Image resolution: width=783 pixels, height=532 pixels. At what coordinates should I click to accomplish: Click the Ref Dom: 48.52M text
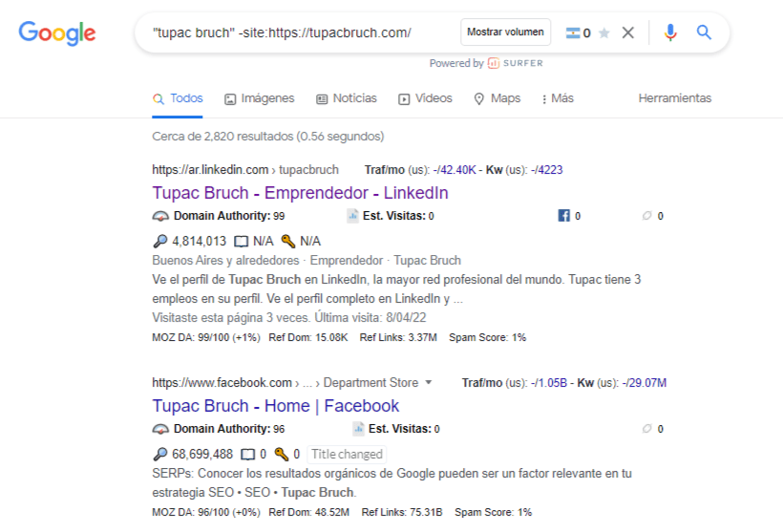pyautogui.click(x=308, y=513)
